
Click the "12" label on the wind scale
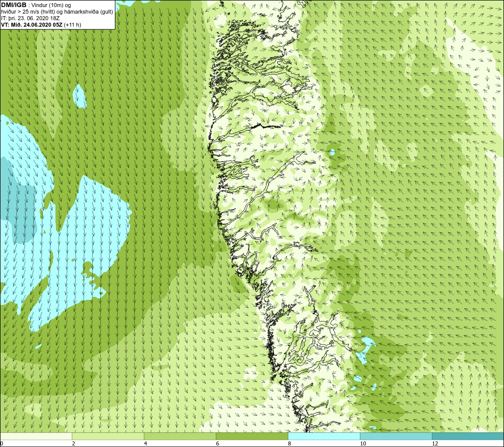pos(435,443)
